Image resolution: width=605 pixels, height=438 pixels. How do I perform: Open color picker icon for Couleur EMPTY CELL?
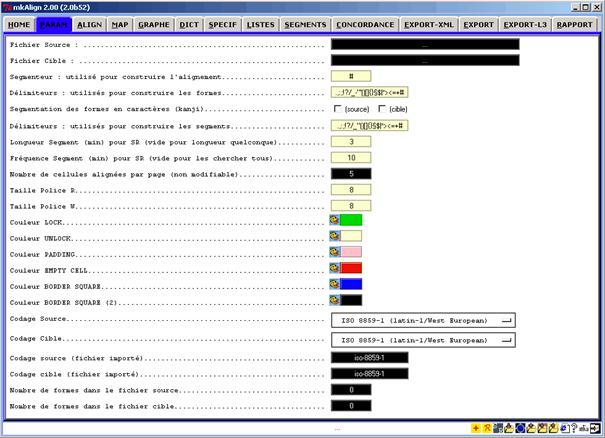click(335, 268)
